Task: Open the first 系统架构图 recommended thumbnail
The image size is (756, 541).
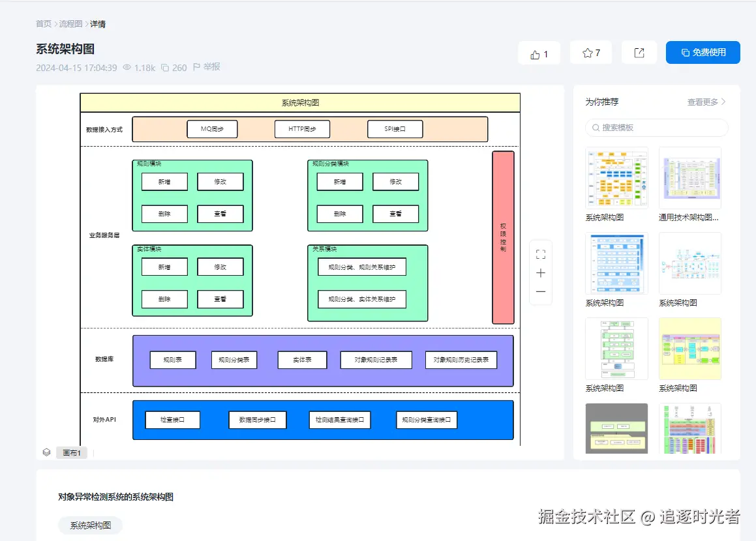Action: click(x=616, y=177)
